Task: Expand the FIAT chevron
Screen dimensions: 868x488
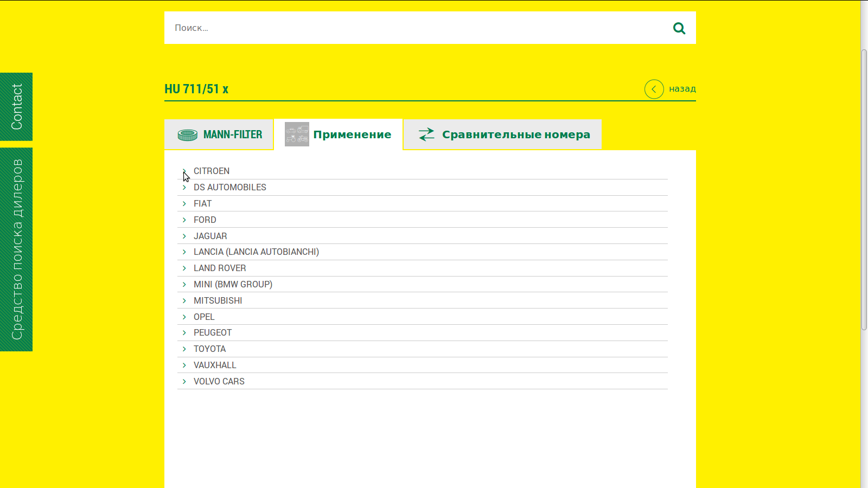Action: point(184,204)
